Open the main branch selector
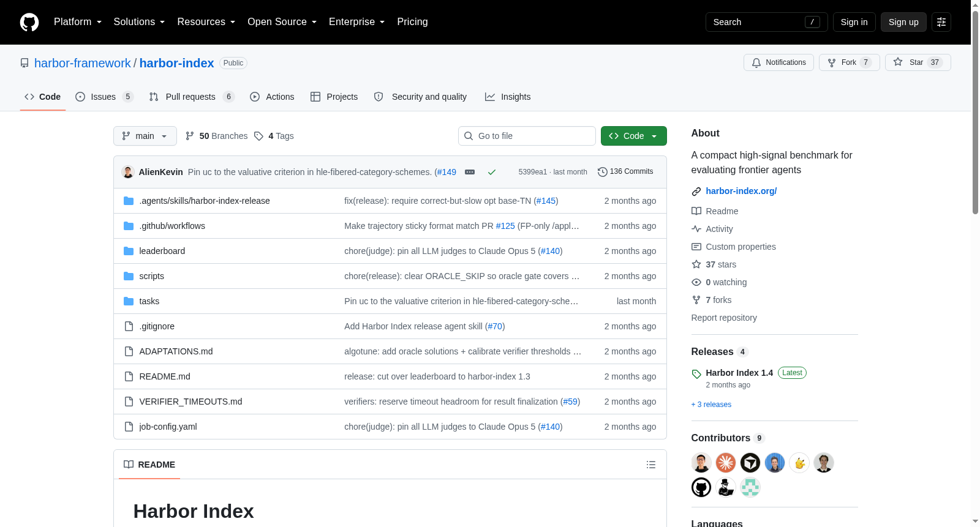 [x=145, y=136]
